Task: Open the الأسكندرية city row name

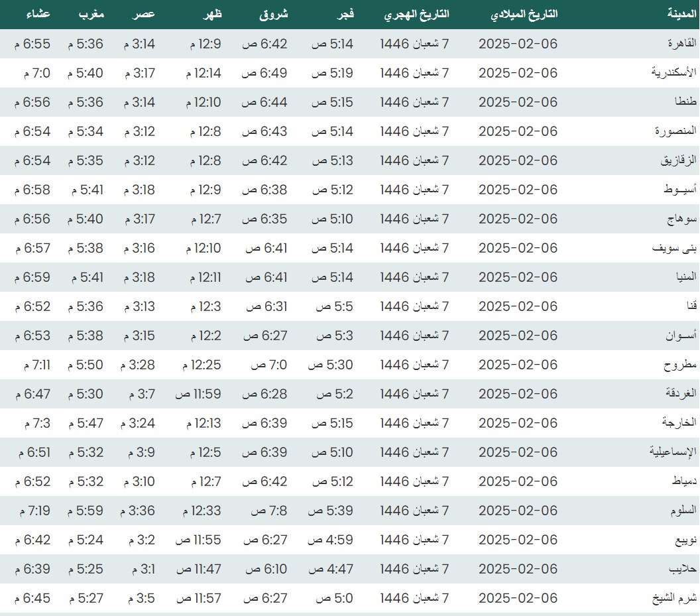Action: pyautogui.click(x=675, y=73)
